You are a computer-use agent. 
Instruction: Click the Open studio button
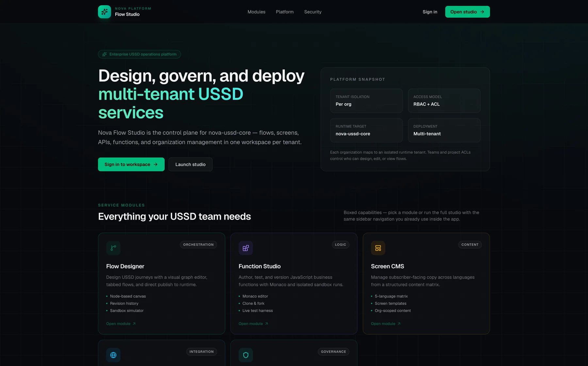pos(467,12)
